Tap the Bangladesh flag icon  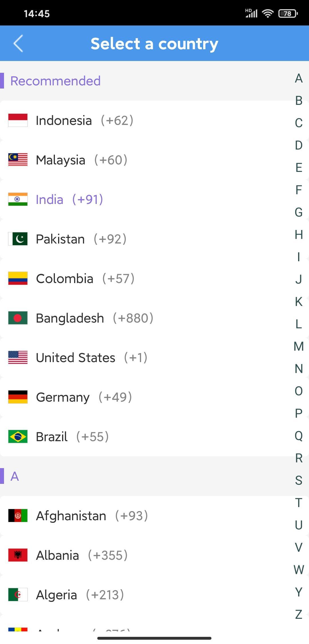point(18,318)
